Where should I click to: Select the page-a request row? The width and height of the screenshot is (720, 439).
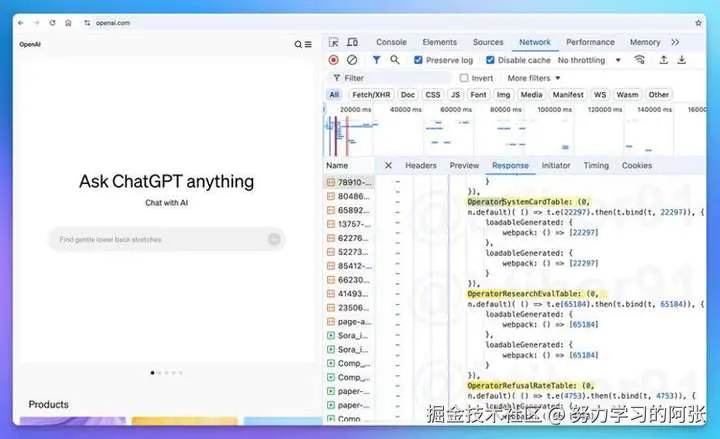(x=349, y=321)
